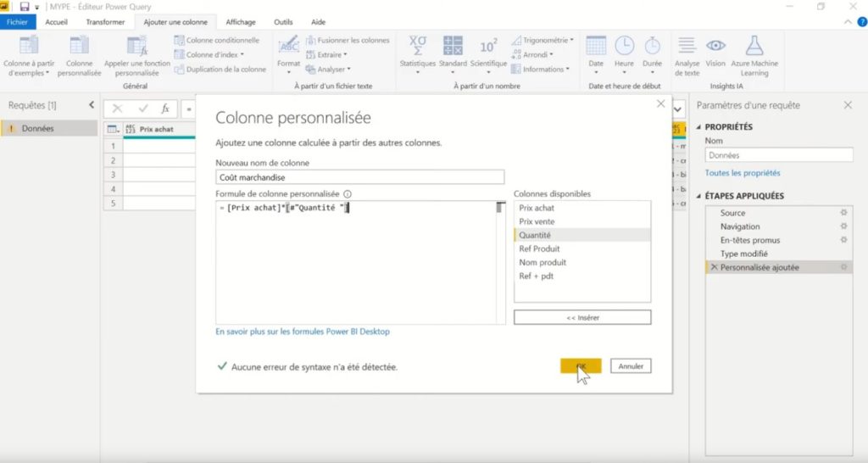Screen dimensions: 868x463
Task: Select Prix vente in available columns
Action: [581, 221]
